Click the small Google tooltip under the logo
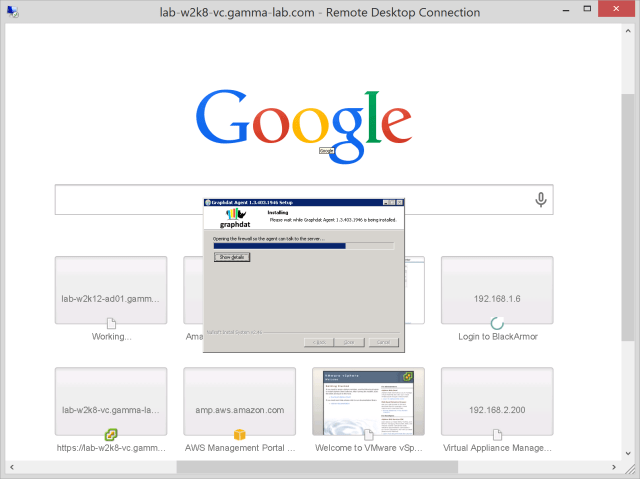 (x=327, y=151)
